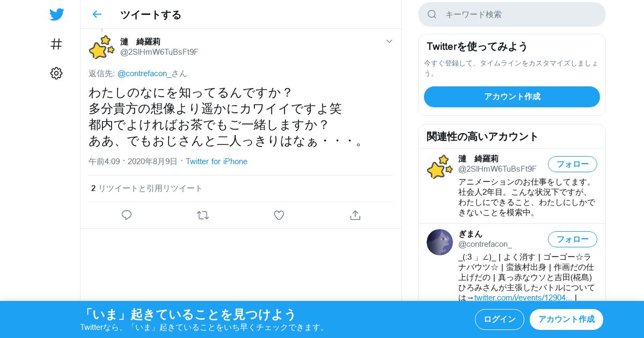Click アカウント作成 in the bottom banner
The height and width of the screenshot is (338, 644).
point(567,319)
